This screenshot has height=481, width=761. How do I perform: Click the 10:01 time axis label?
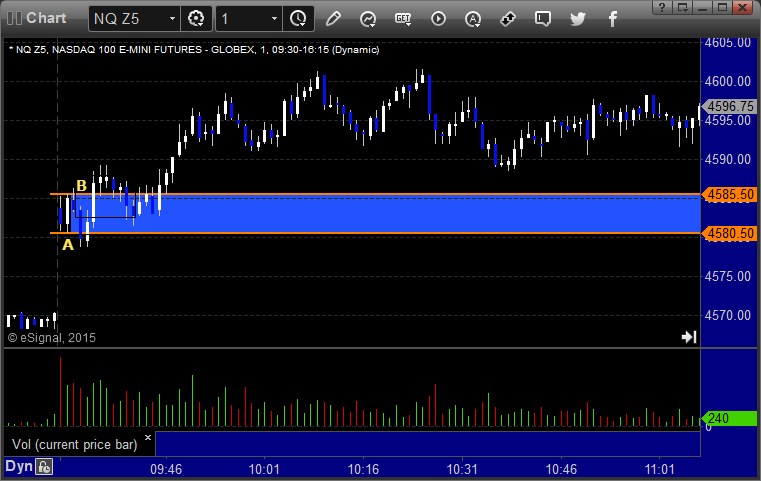coord(265,469)
